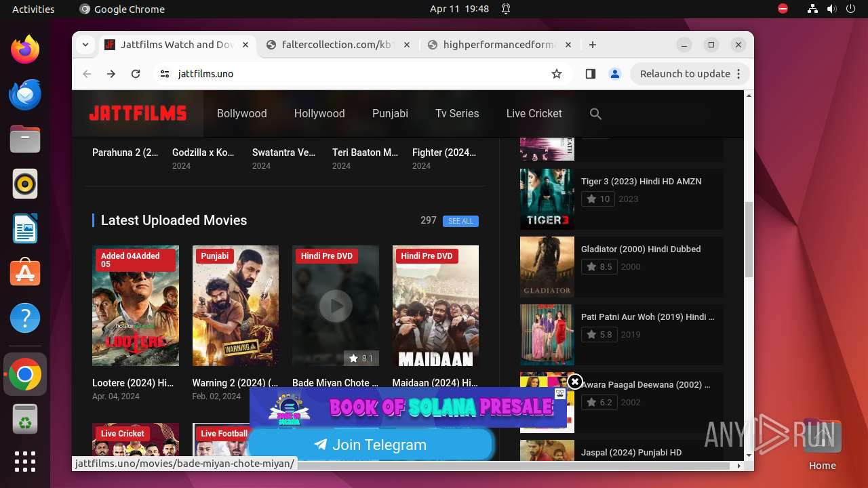Open the volume icon in the system tray
This screenshot has width=868, height=488.
[x=831, y=9]
